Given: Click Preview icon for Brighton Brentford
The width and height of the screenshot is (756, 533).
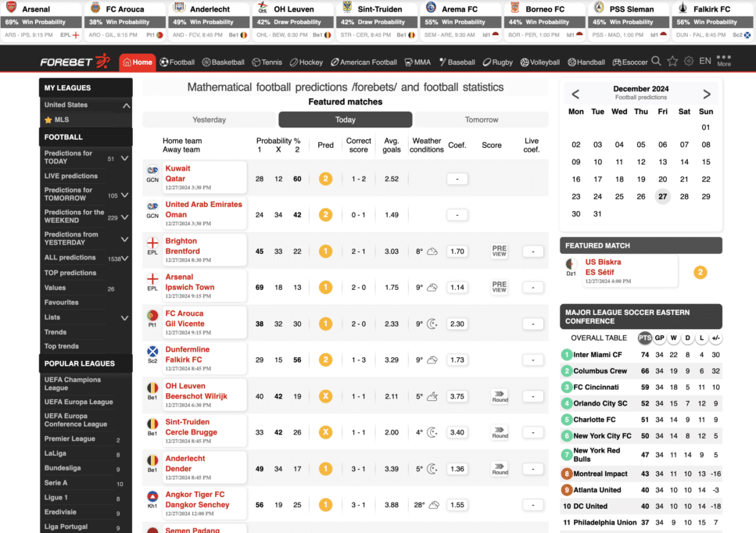Looking at the screenshot, I should (x=499, y=251).
